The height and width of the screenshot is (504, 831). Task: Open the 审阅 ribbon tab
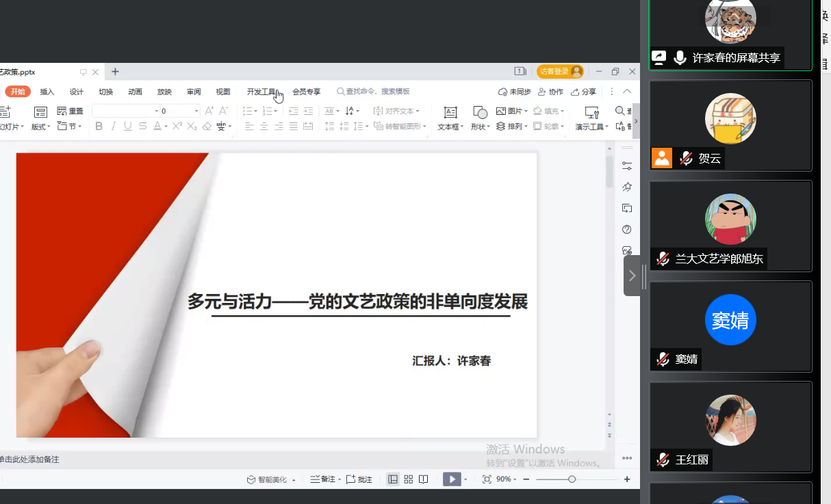[194, 92]
